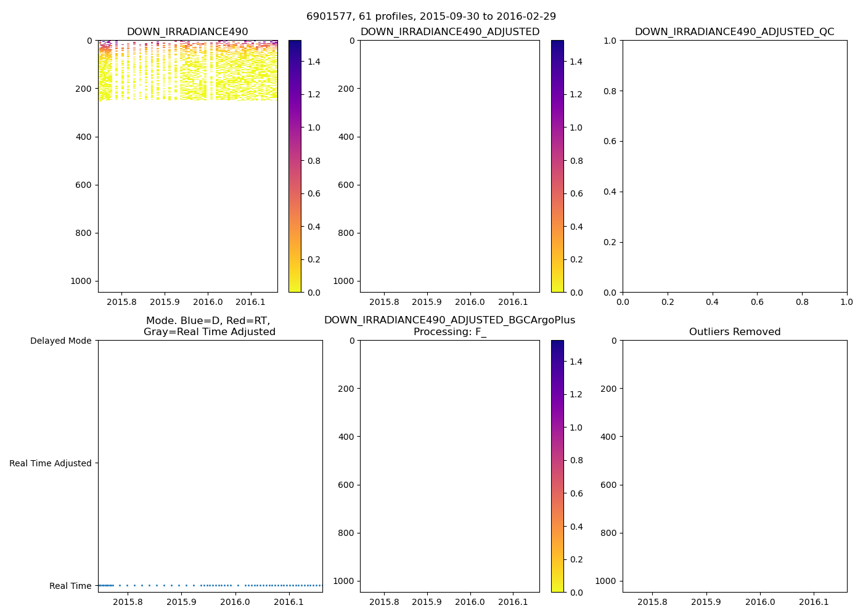Click the 'Real Time' y-axis label
This screenshot has width=863, height=616.
[x=70, y=586]
